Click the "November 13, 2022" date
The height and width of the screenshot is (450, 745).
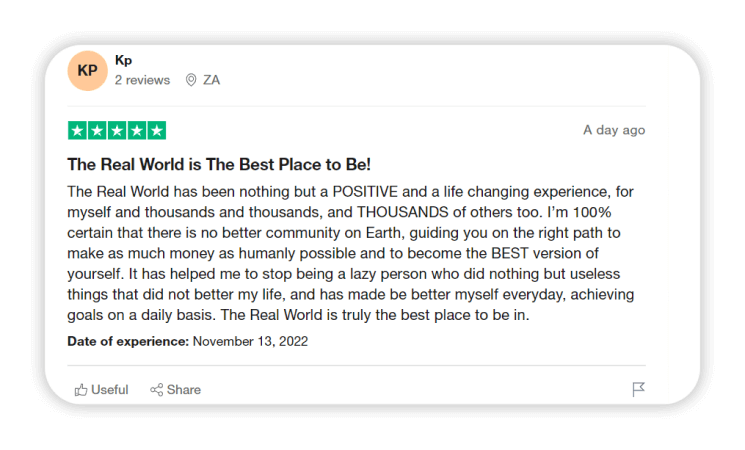[250, 341]
